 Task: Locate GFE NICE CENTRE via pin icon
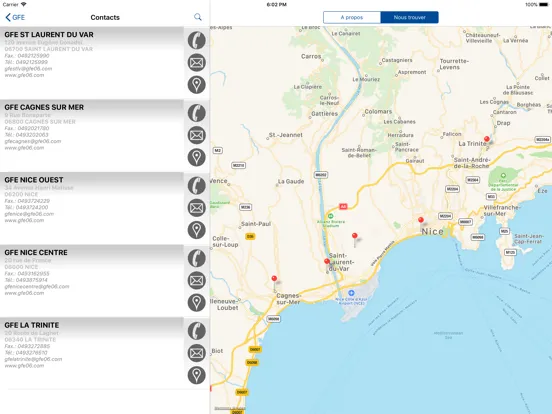[x=196, y=303]
